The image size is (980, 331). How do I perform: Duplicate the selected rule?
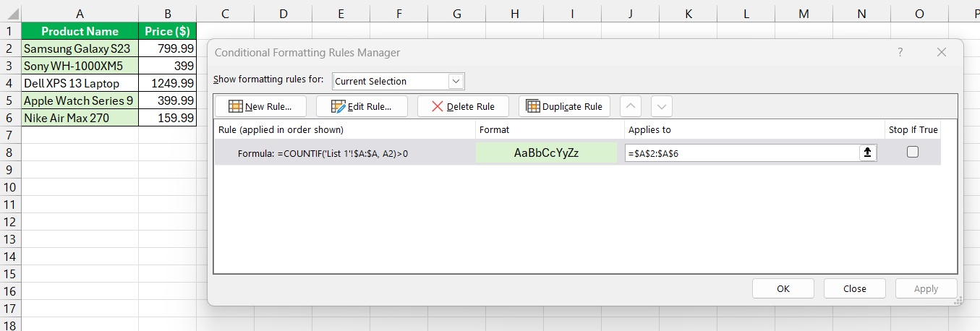[565, 106]
